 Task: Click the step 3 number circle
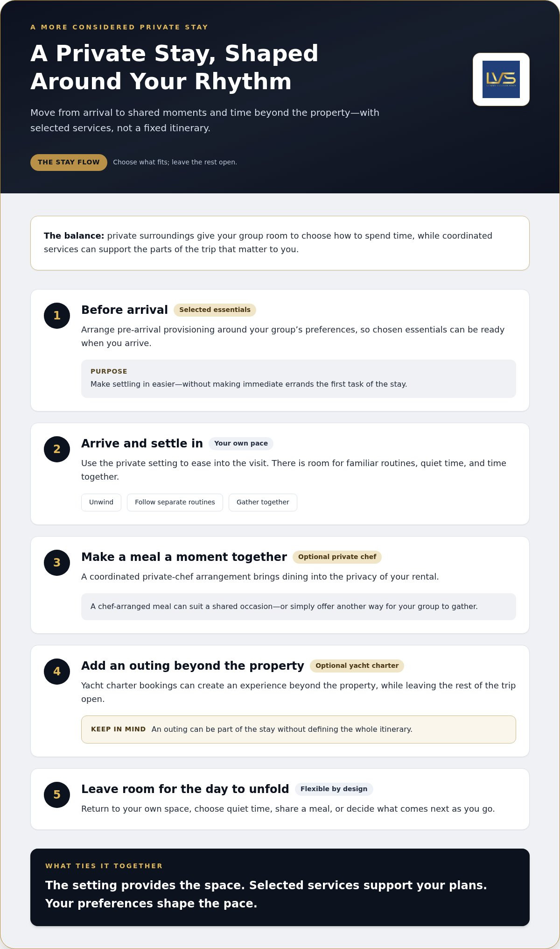point(57,563)
